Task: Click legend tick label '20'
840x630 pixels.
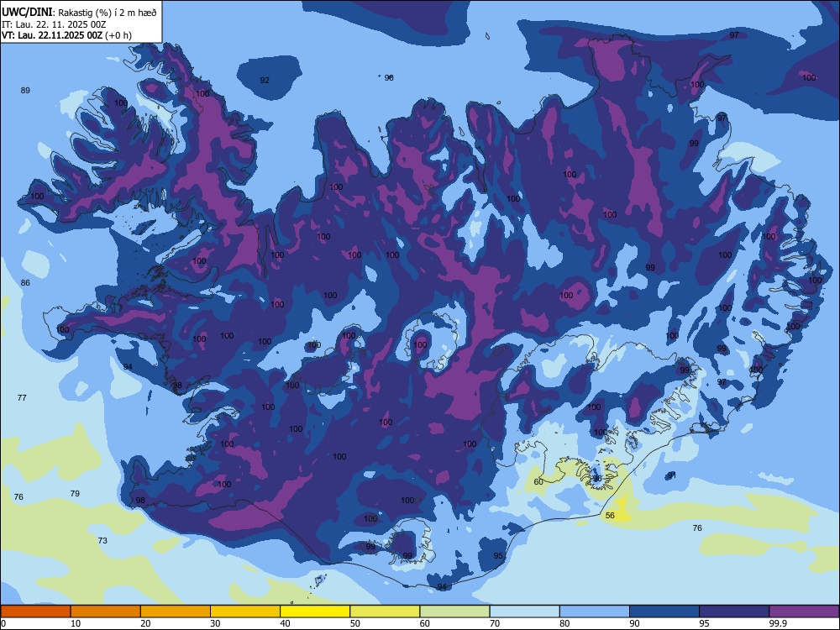Action: [x=145, y=623]
